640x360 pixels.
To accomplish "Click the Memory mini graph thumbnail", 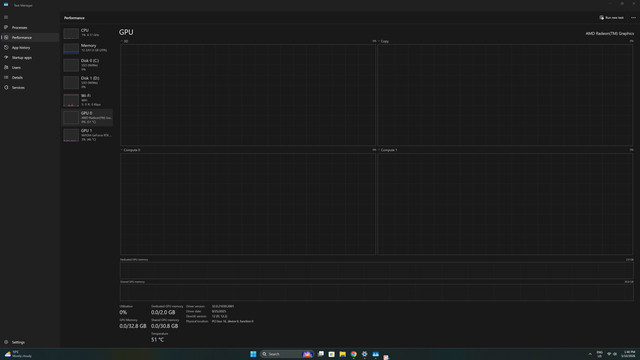I will [x=71, y=49].
